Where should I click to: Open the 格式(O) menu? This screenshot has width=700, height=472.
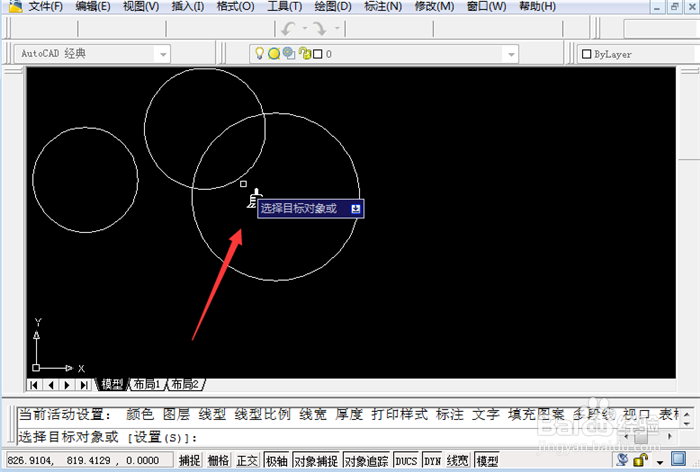click(x=235, y=6)
